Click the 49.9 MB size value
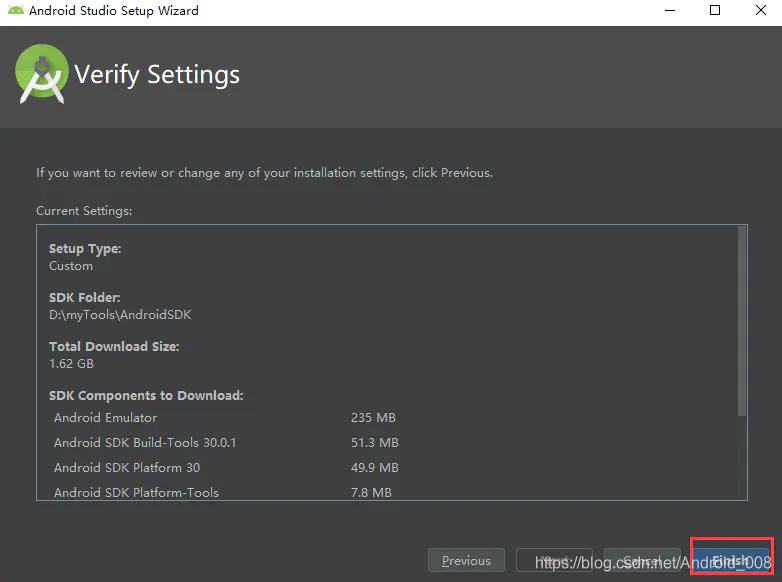 click(x=375, y=467)
